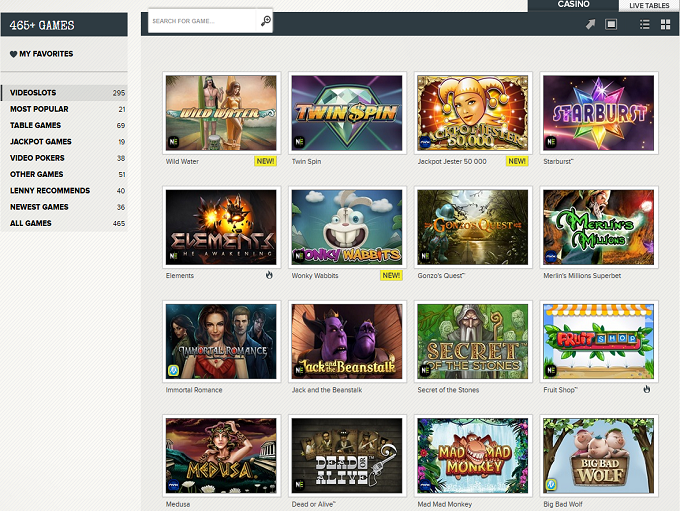Image resolution: width=680 pixels, height=511 pixels.
Task: Select the Lenny Recommends category
Action: click(64, 191)
